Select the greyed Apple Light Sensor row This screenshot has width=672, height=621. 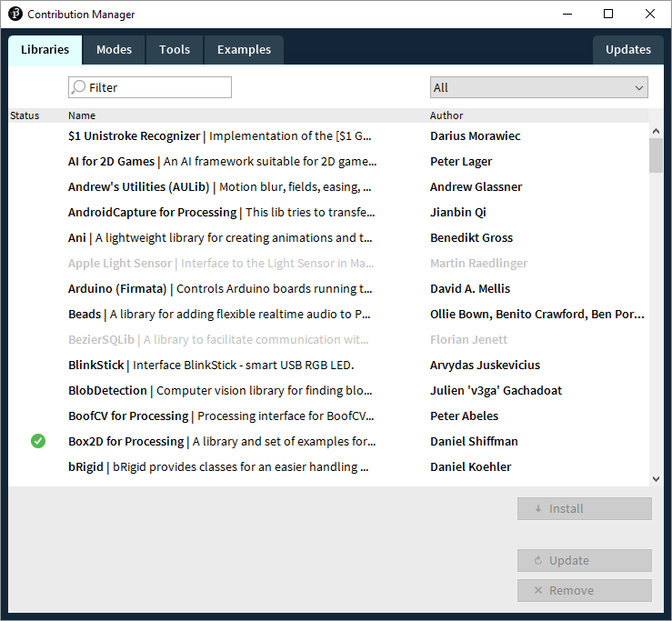point(328,263)
